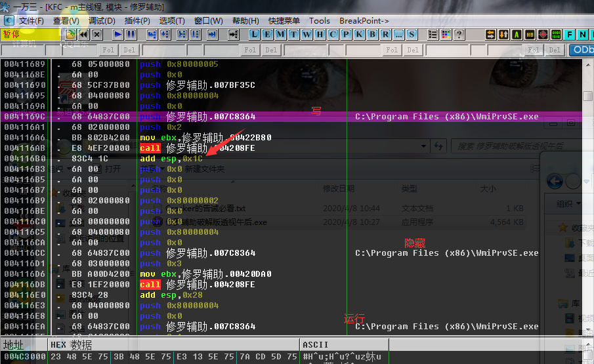Open Memory map (M button)

280,35
